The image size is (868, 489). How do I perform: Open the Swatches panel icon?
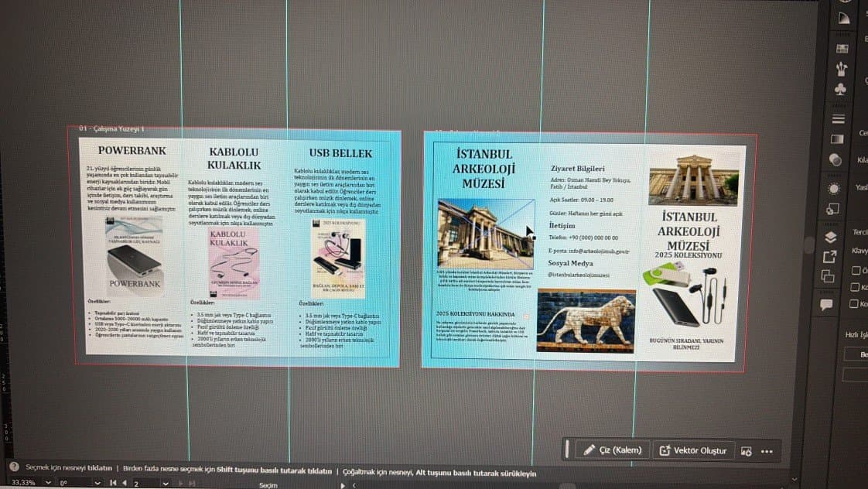(842, 49)
